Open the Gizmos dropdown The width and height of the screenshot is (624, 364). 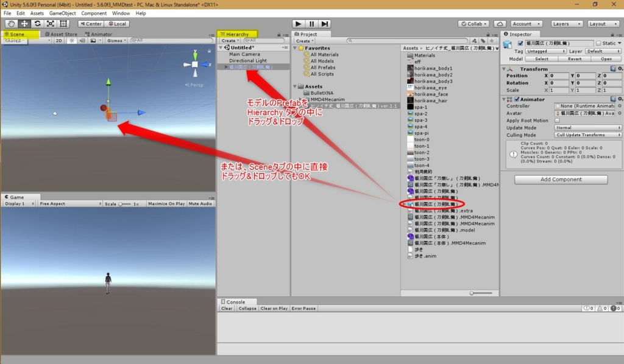(116, 41)
